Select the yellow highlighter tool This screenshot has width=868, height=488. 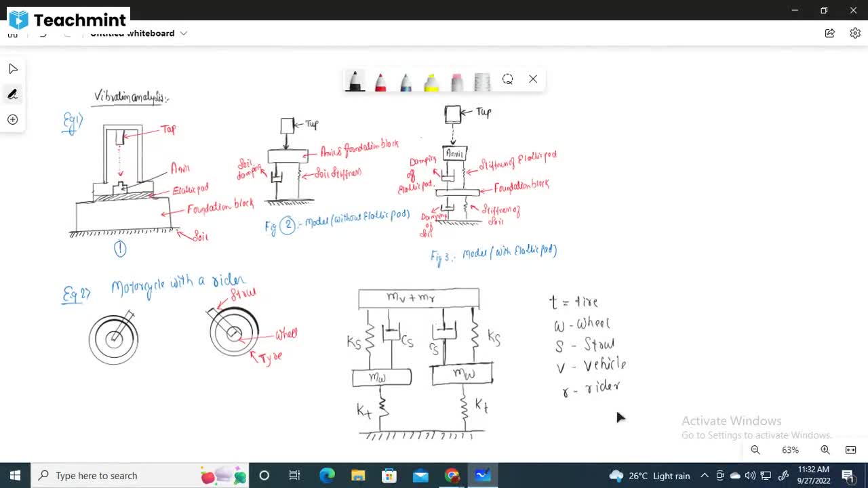431,81
